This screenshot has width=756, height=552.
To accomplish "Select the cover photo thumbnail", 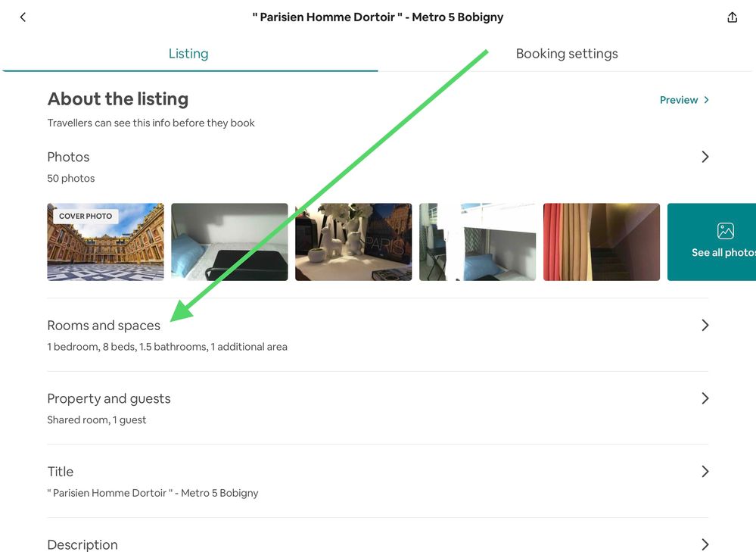I will click(105, 242).
